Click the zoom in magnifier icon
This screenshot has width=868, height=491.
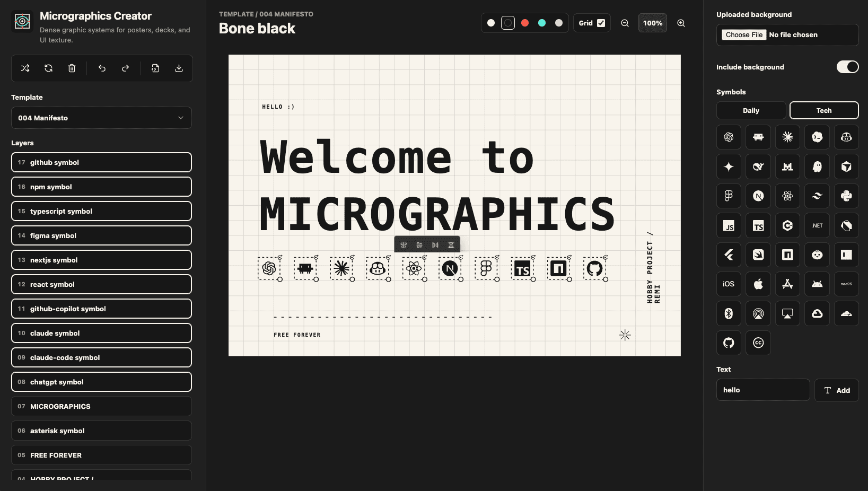click(681, 23)
